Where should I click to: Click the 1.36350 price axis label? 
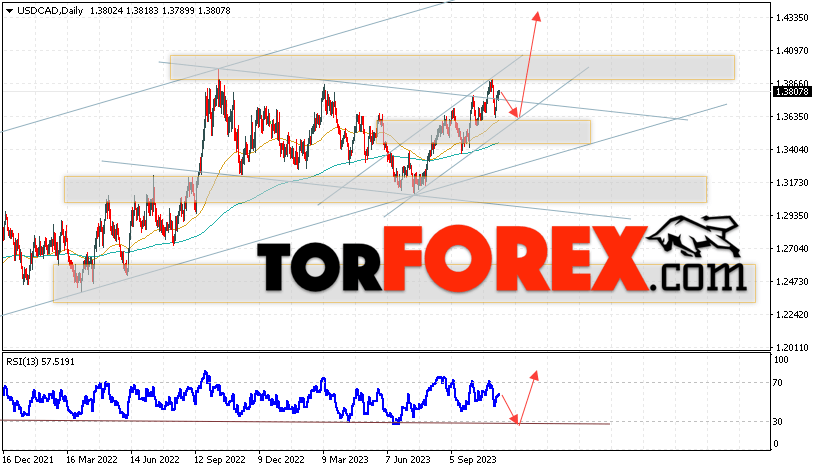pyautogui.click(x=792, y=117)
